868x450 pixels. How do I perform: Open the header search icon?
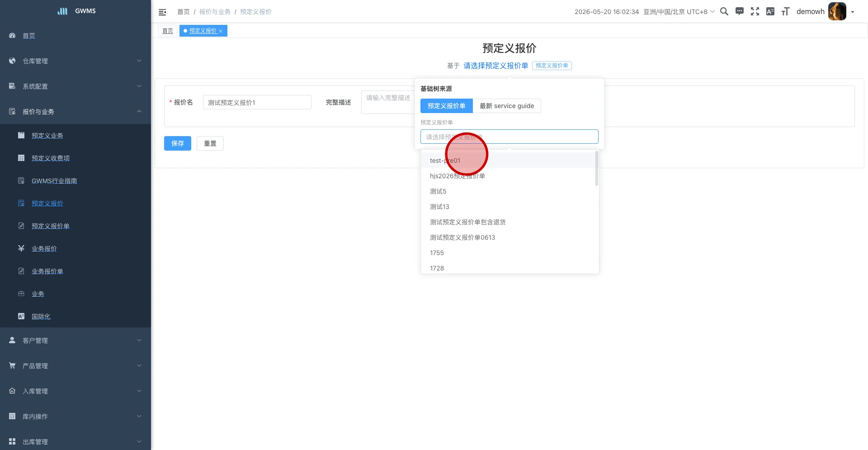[724, 12]
